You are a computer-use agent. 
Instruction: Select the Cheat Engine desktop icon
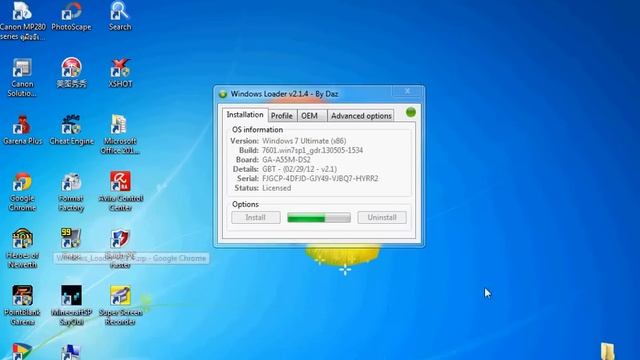[x=71, y=130]
